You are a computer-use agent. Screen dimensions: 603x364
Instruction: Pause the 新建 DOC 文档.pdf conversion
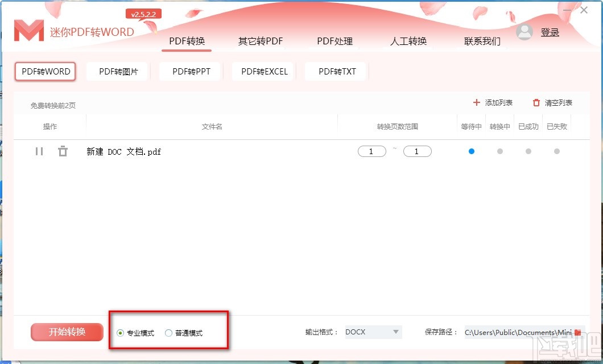39,151
